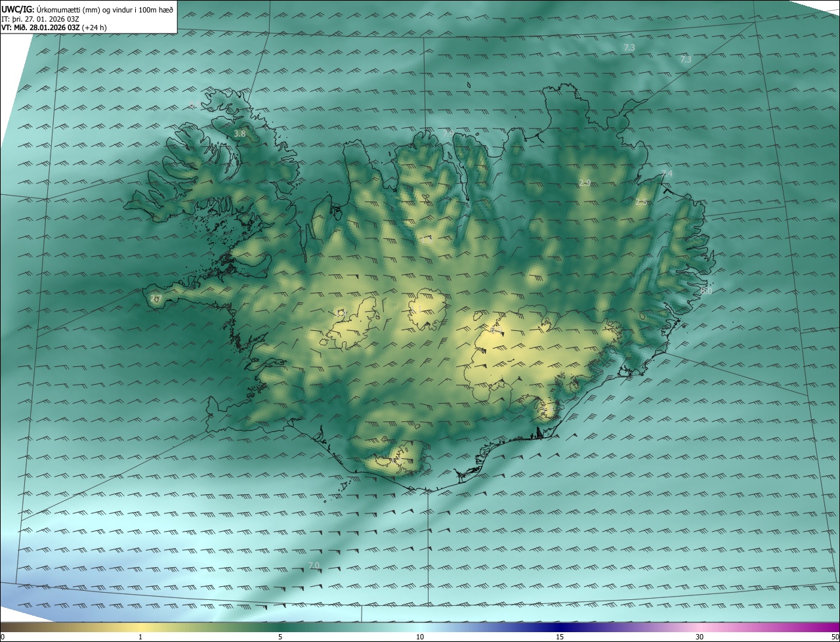
Task: Click the 5 tick label on the colour scale
Action: click(280, 637)
